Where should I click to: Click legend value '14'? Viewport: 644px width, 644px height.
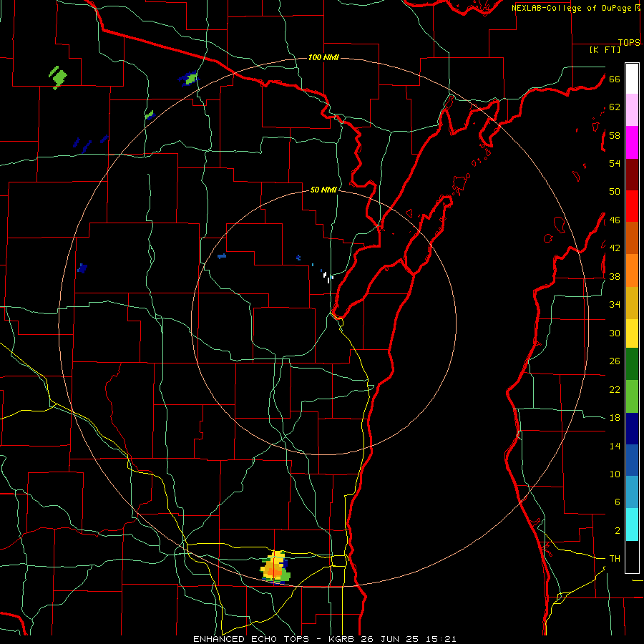click(x=615, y=446)
